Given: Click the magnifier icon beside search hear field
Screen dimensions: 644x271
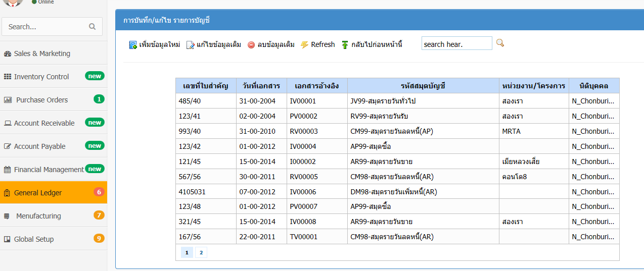Looking at the screenshot, I should [x=500, y=43].
